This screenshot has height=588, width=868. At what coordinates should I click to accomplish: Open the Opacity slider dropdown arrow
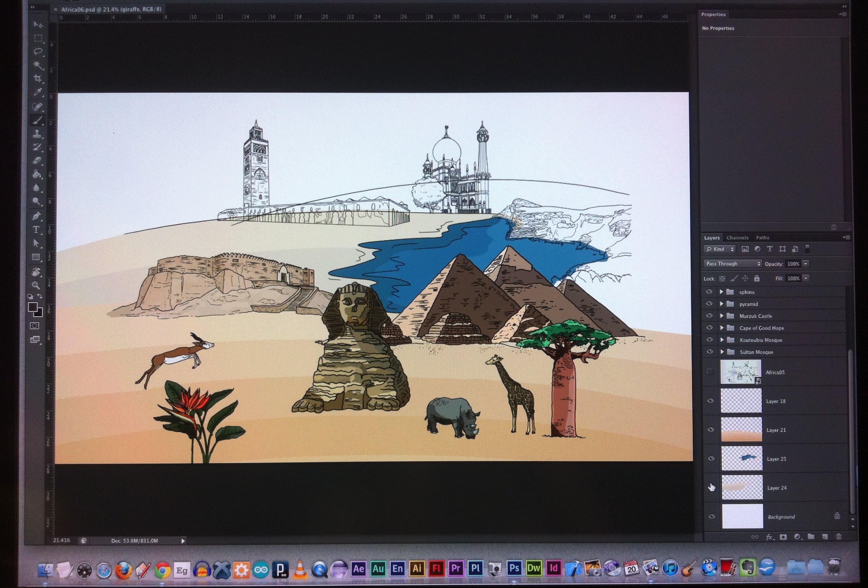(806, 264)
